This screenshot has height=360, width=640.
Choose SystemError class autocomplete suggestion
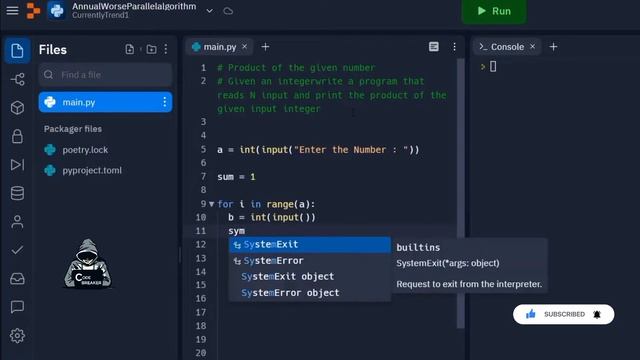310,260
